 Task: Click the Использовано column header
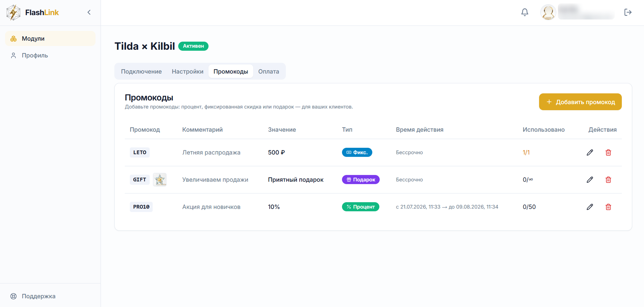click(543, 130)
